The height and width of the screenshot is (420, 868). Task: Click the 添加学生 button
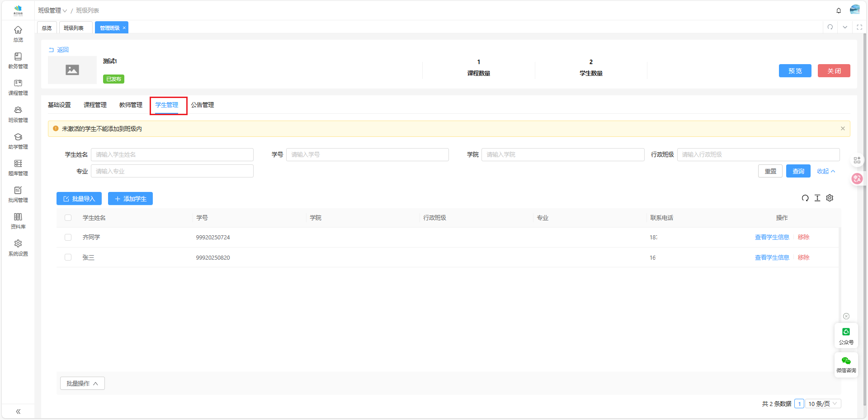pyautogui.click(x=130, y=199)
